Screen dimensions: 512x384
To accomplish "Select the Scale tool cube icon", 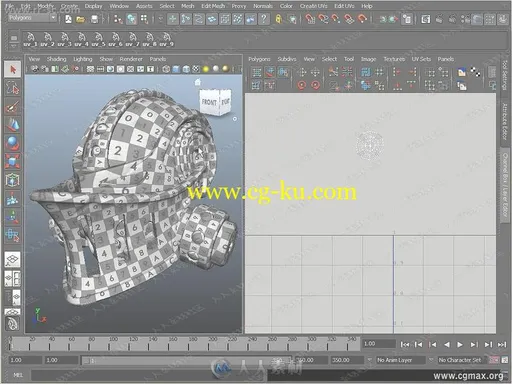I will 13,162.
